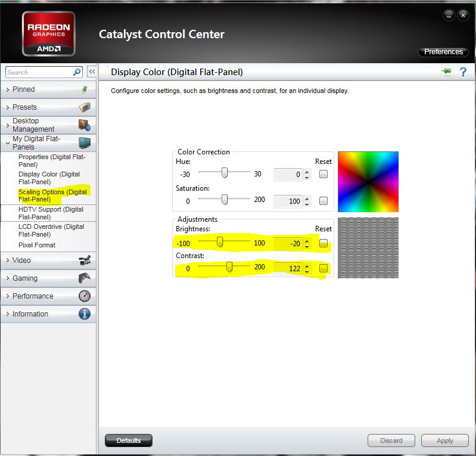Image resolution: width=476 pixels, height=456 pixels.
Task: Click the green pin icon in the page header
Action: pos(446,72)
